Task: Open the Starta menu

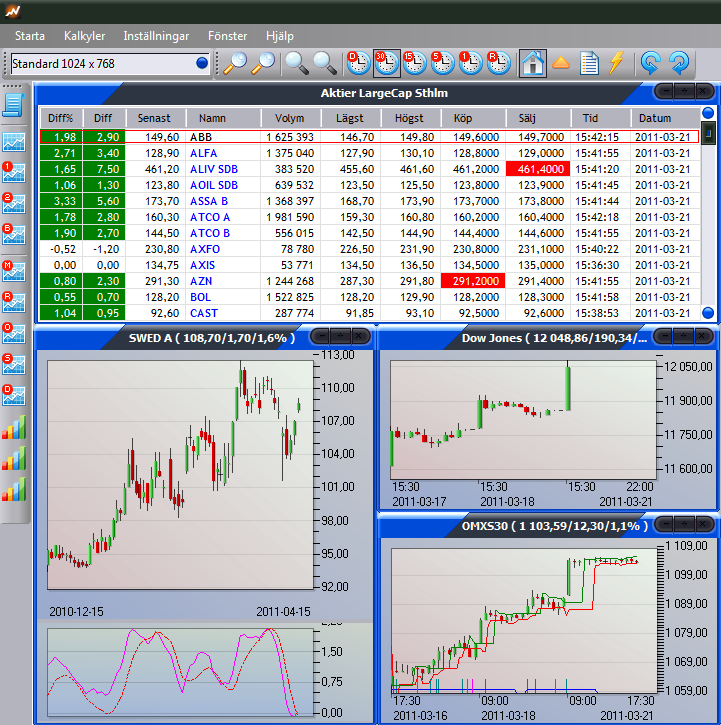Action: pyautogui.click(x=30, y=36)
